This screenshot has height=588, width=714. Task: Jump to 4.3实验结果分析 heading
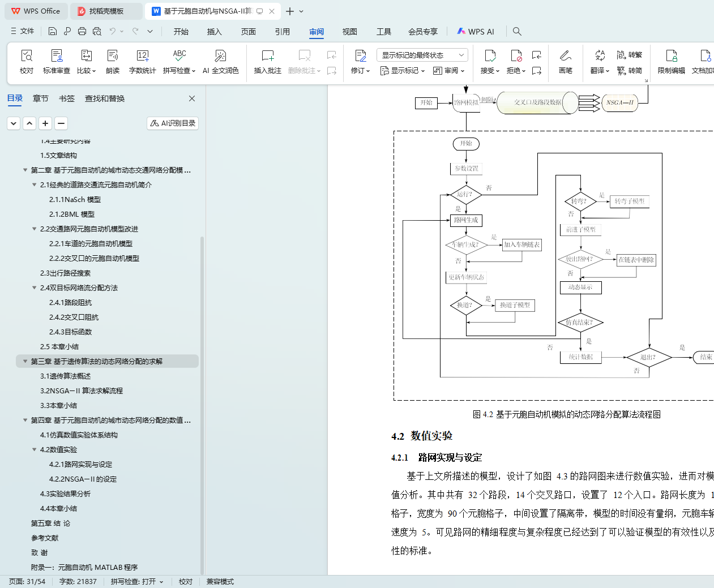click(65, 493)
